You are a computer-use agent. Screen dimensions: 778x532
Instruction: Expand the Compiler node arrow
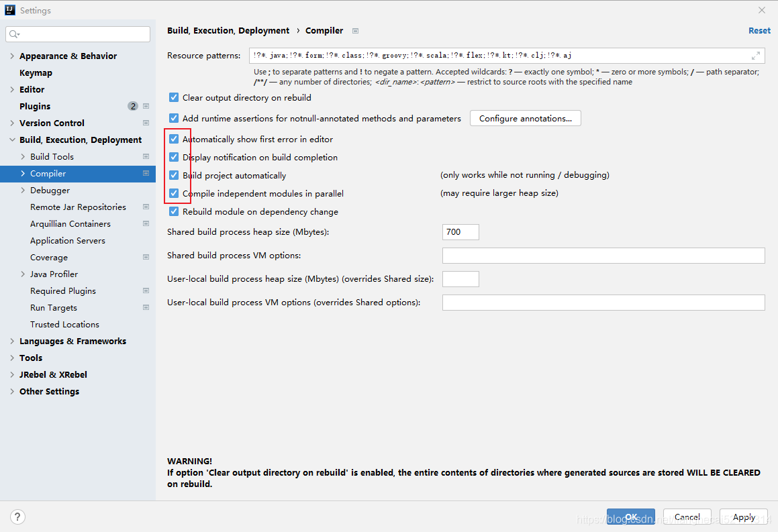click(x=23, y=174)
